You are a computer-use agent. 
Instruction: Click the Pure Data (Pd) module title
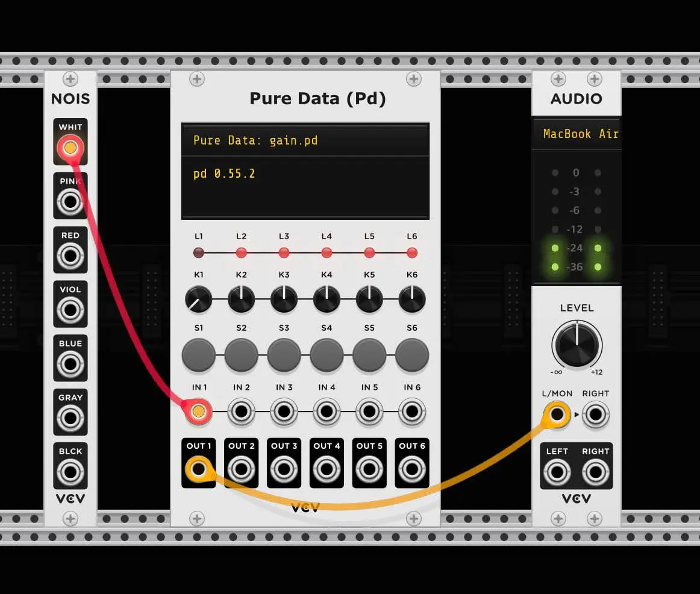pyautogui.click(x=317, y=99)
